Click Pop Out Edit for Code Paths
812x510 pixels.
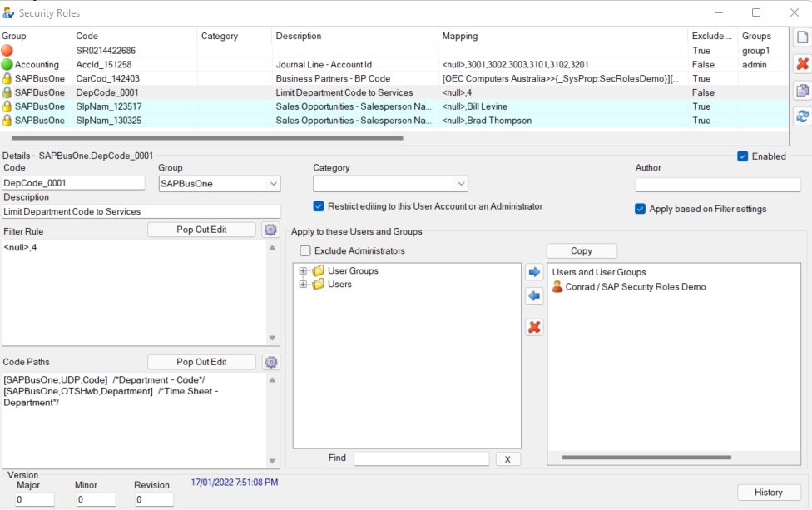click(201, 362)
